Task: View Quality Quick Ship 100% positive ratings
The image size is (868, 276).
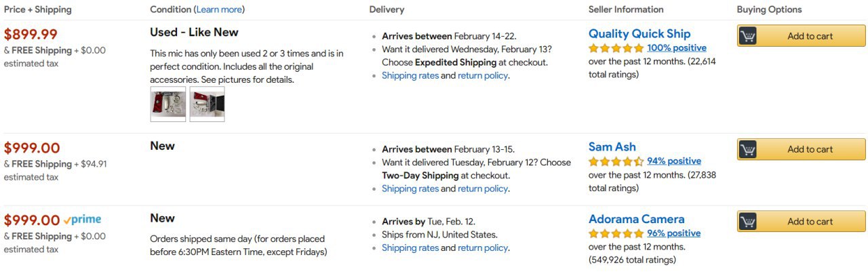Action: click(676, 48)
